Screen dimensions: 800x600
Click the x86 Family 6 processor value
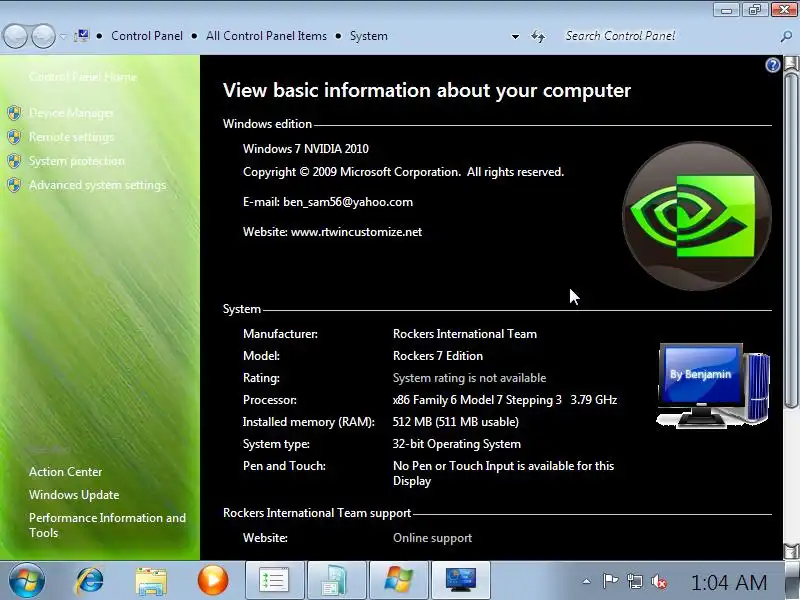click(x=505, y=399)
